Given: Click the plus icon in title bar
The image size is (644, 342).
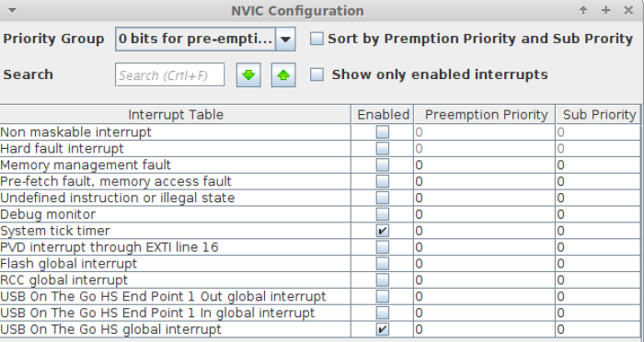Looking at the screenshot, I should pyautogui.click(x=605, y=10).
